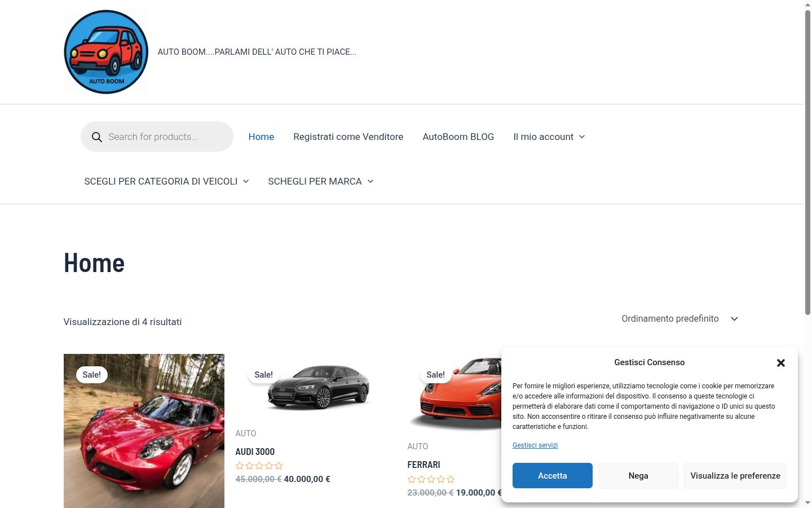Click the Sale! badge on the red Alfa photo
This screenshot has width=812, height=508.
[92, 375]
